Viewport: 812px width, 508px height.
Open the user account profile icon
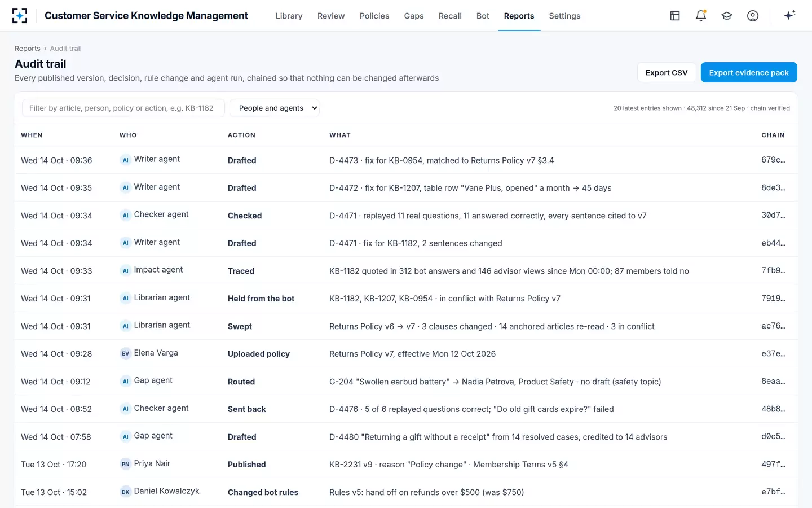(x=753, y=16)
